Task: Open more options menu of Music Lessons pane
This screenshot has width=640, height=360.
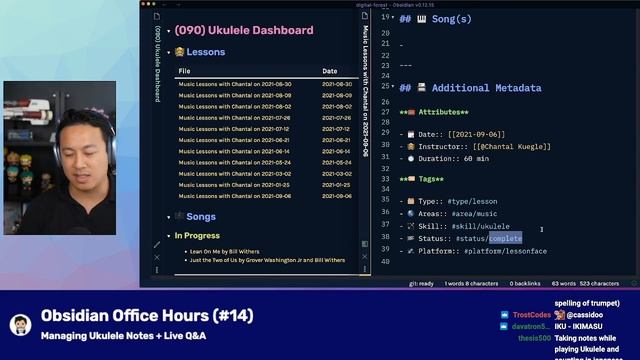Action: (x=365, y=269)
